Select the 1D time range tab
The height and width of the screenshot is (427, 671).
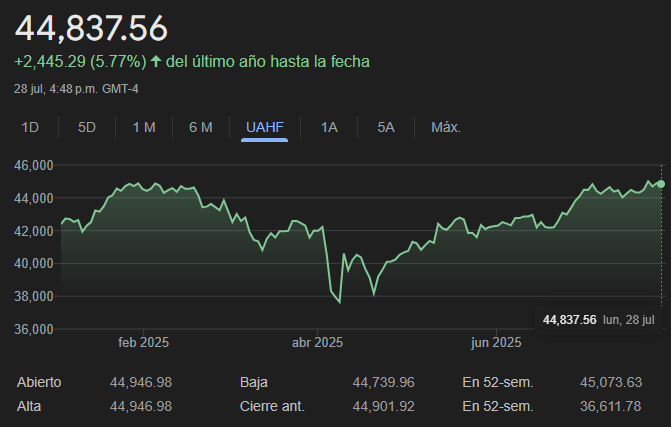(x=30, y=127)
